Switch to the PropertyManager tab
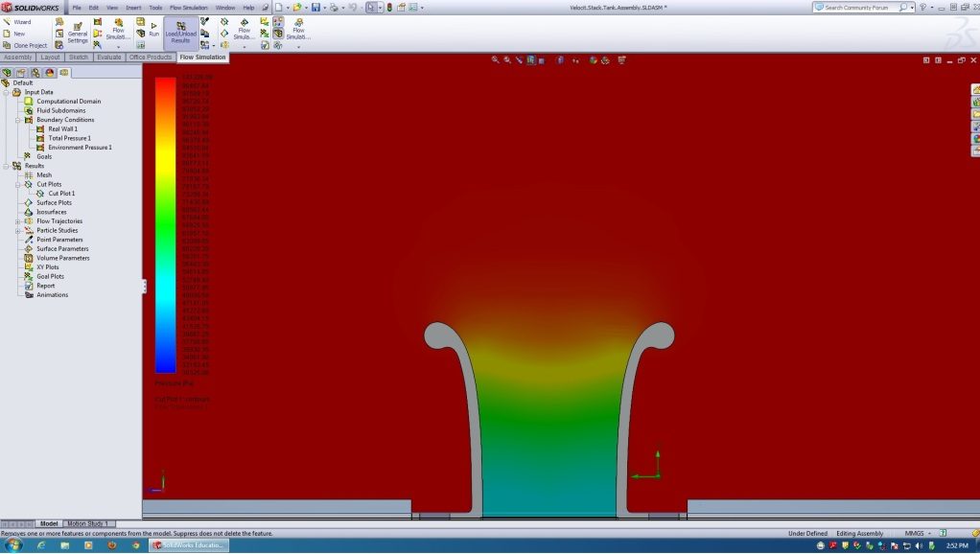The image size is (980, 554). (x=21, y=73)
